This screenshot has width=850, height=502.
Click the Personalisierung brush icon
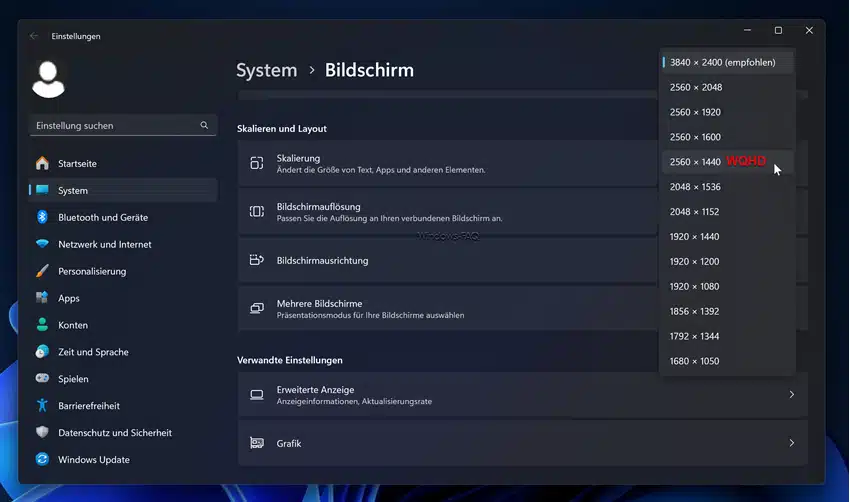tap(42, 271)
